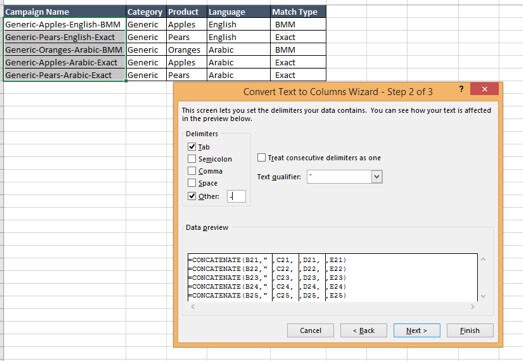Go Back to the previous wizard step
Image resolution: width=523 pixels, height=361 pixels.
click(x=364, y=330)
